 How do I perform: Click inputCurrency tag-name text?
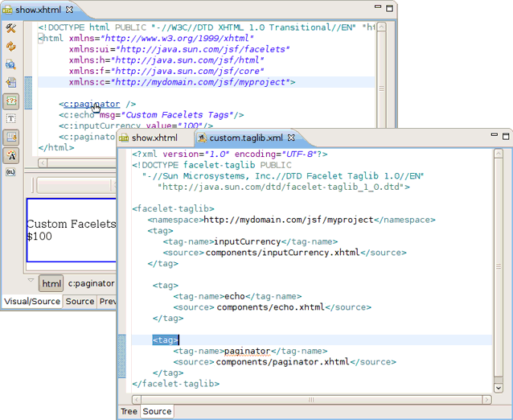click(x=248, y=241)
